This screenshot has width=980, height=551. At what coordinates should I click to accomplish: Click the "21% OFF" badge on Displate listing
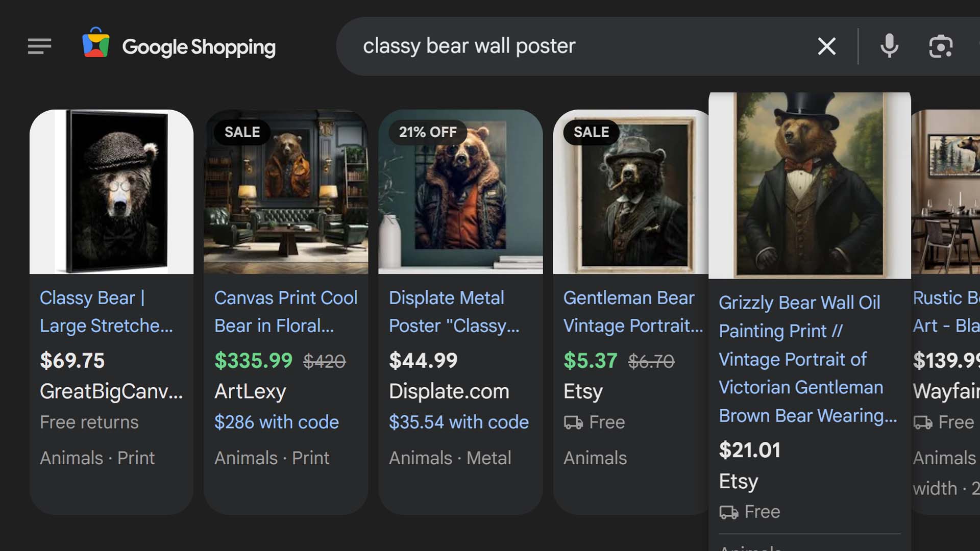tap(428, 132)
